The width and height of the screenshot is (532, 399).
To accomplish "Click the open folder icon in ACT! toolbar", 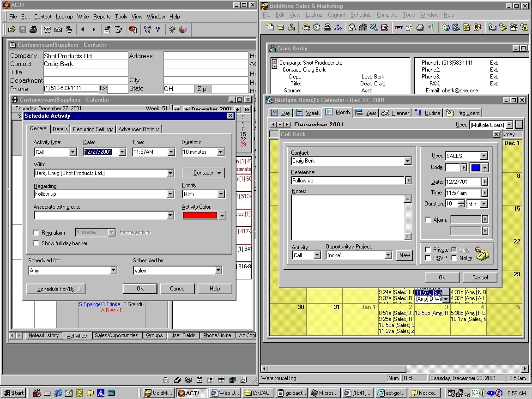I will tap(12, 30).
